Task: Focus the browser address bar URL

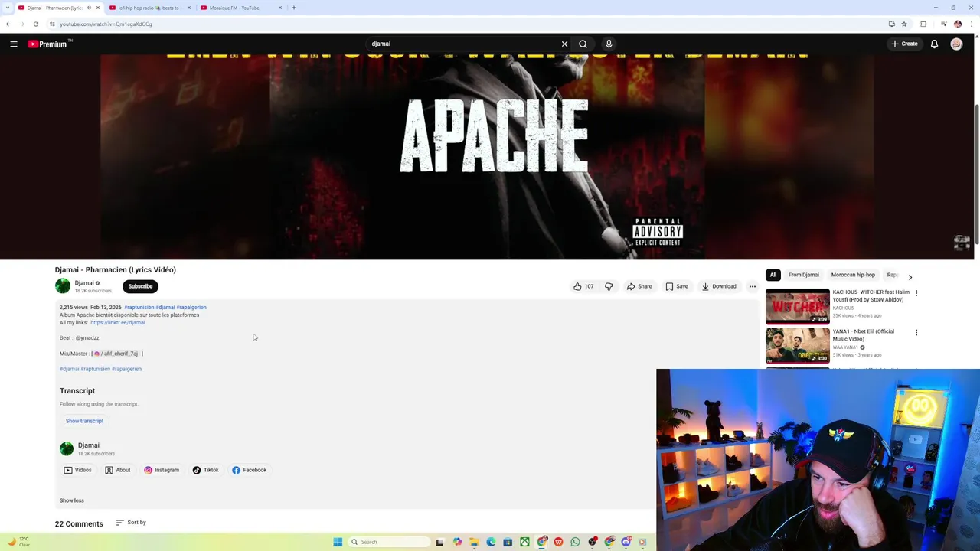Action: click(x=106, y=24)
